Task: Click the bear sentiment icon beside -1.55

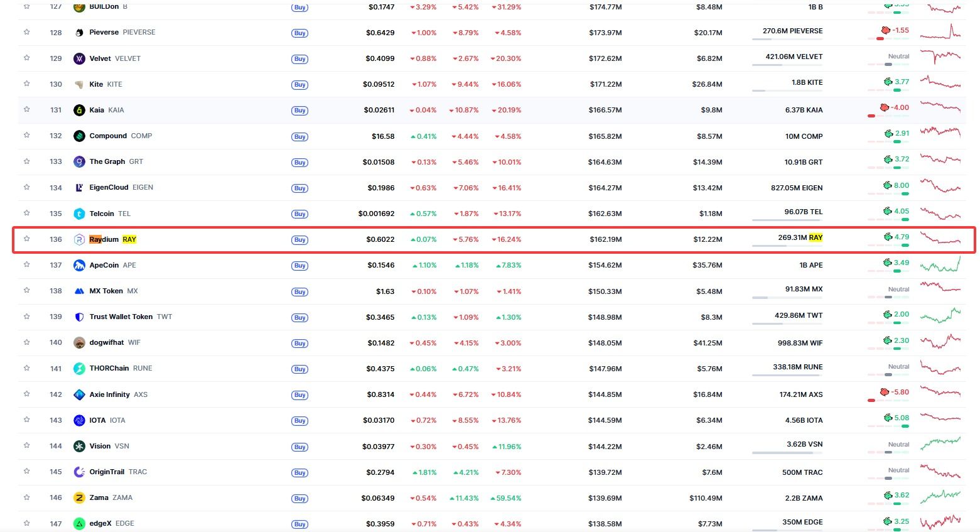Action: click(885, 30)
